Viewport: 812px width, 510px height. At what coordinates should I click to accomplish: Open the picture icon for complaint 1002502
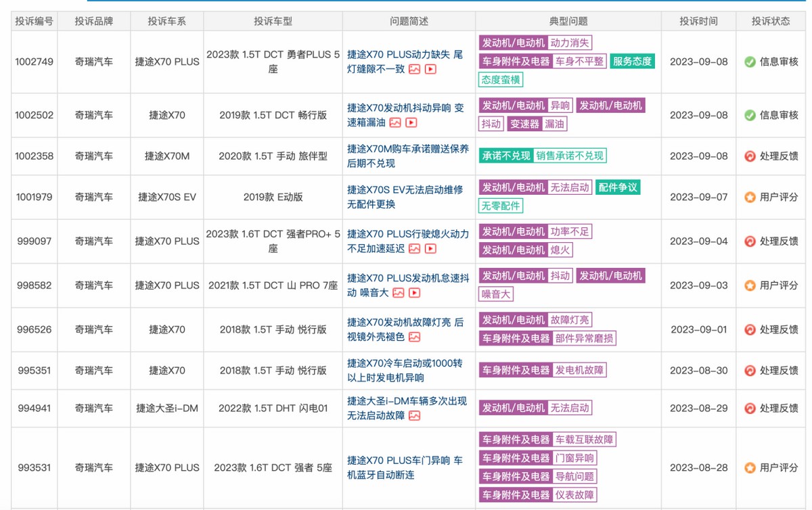coord(395,123)
